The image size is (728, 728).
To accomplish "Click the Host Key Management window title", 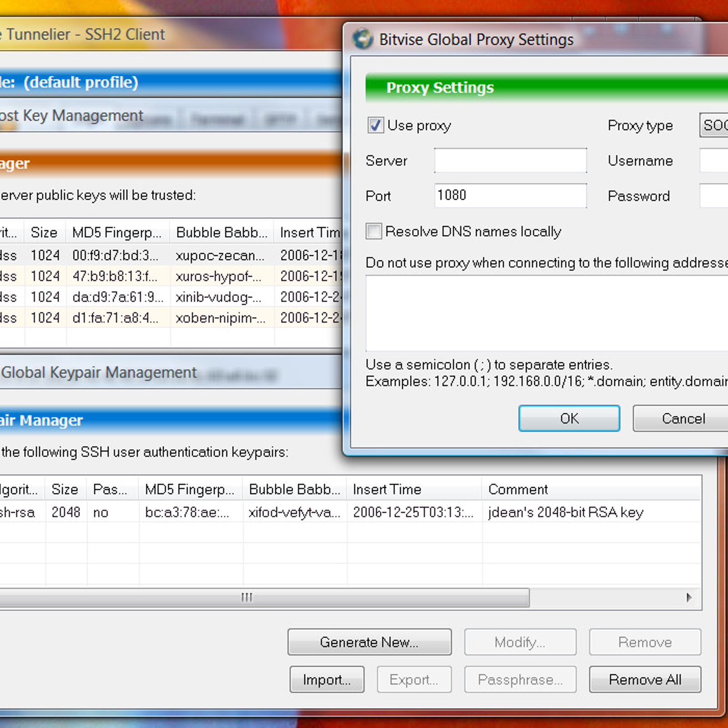I will point(72,116).
